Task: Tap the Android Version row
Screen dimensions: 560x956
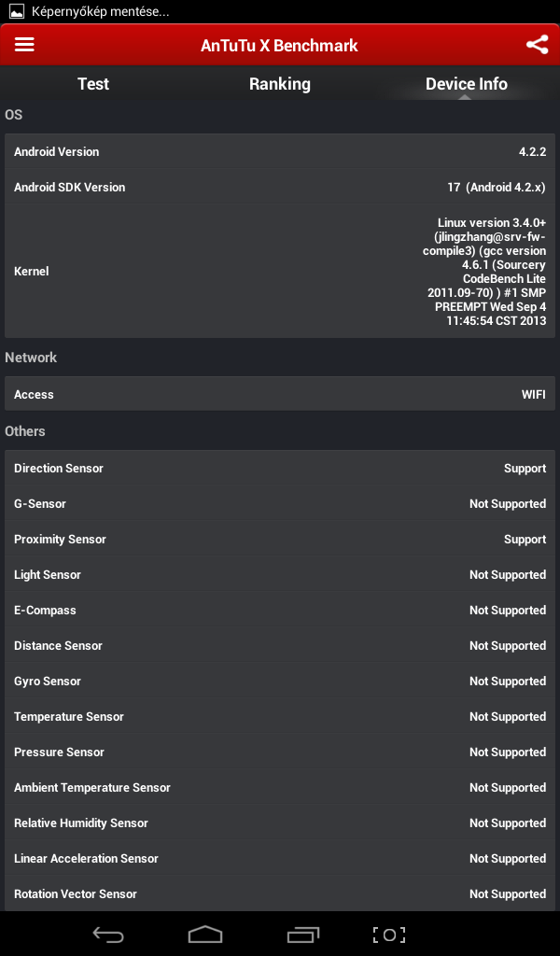Action: pos(280,152)
